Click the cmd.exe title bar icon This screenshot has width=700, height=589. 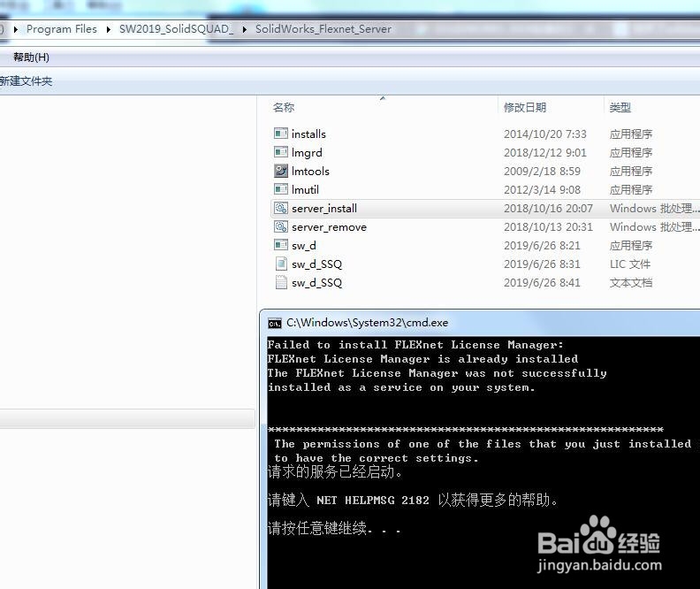275,324
